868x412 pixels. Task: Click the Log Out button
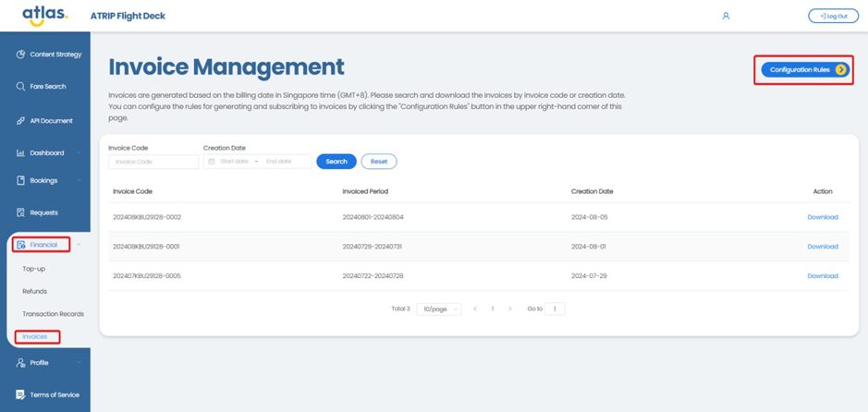(833, 16)
